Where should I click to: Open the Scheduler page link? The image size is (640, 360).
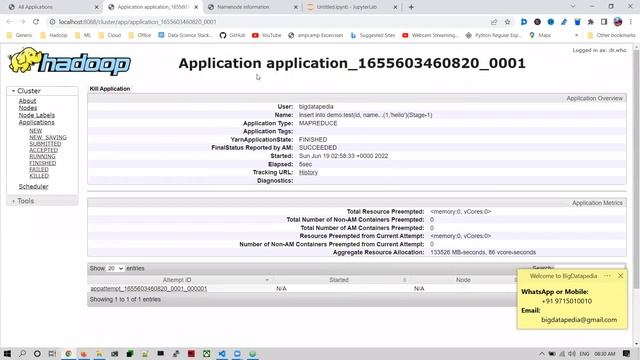click(x=33, y=187)
